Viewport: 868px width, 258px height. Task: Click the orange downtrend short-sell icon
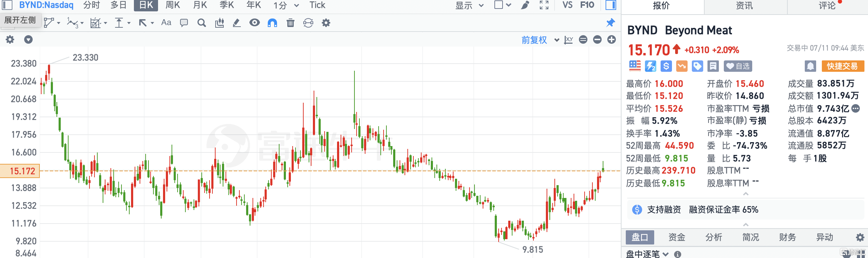682,66
